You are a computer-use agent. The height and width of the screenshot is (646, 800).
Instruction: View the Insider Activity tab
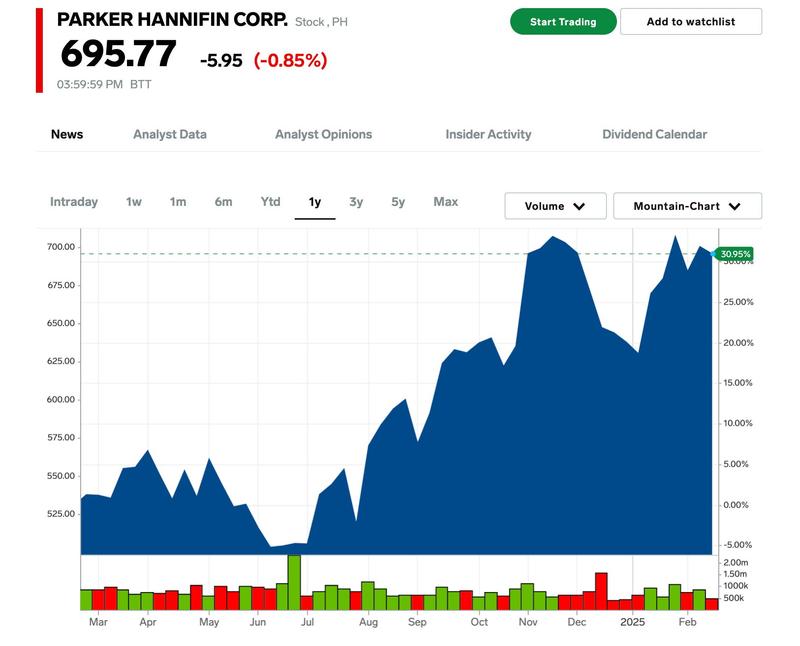point(488,134)
